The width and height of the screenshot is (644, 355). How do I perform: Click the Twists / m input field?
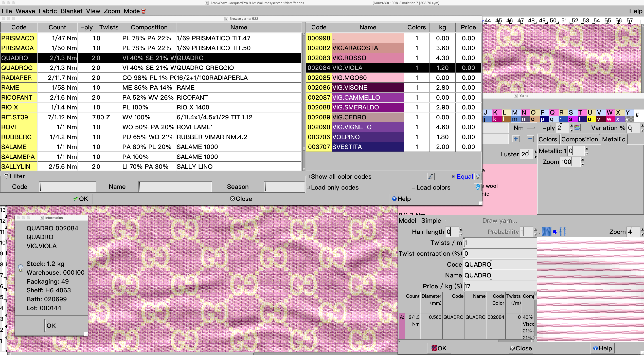tap(500, 243)
